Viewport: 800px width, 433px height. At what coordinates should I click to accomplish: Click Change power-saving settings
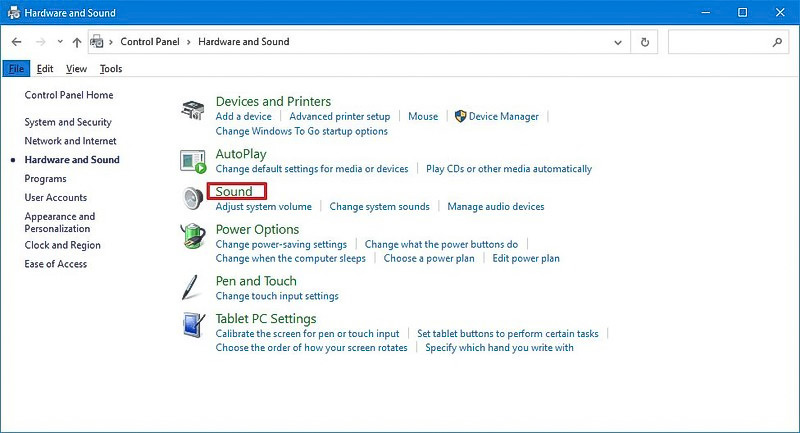(281, 244)
